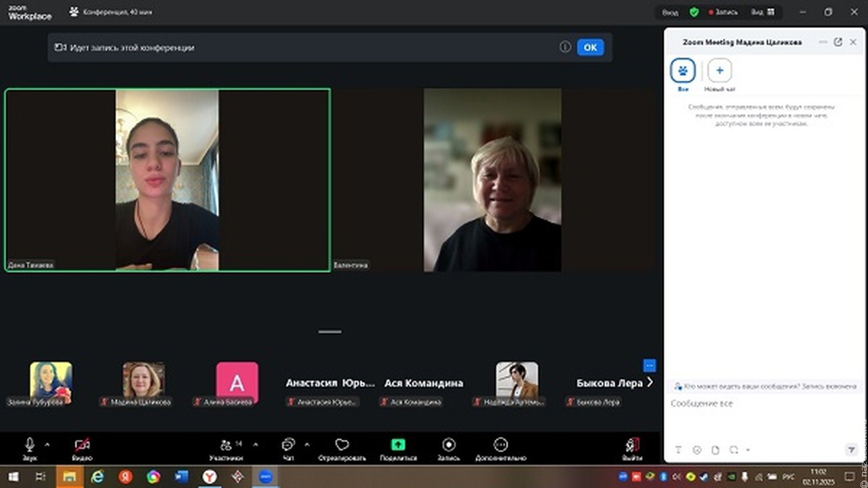Open the view layout menu
Screen dimensions: 868x488
(x=762, y=12)
